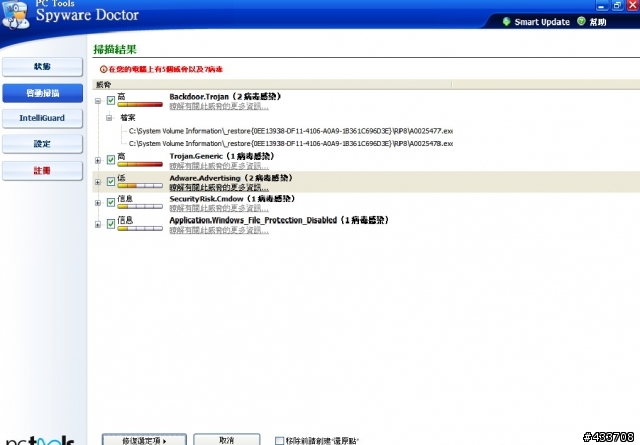Click red warning icon beside threat summary
Viewport: 640px width, 445px height.
click(103, 69)
